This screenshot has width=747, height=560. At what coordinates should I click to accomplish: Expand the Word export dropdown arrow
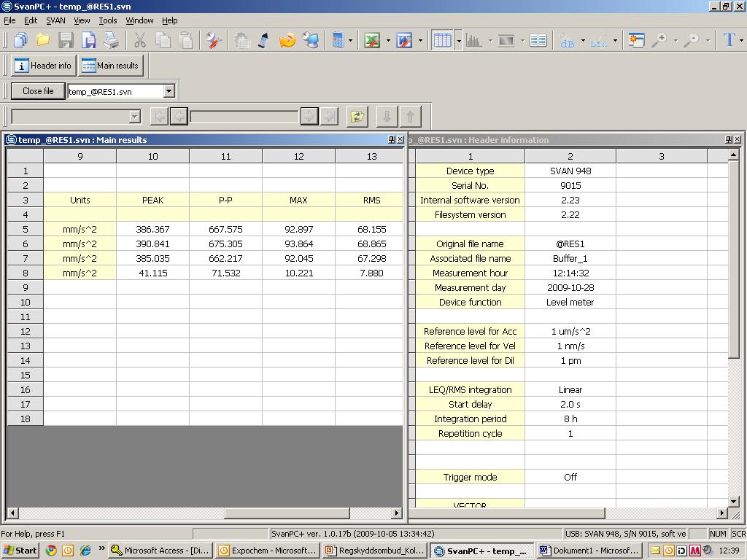coord(419,41)
